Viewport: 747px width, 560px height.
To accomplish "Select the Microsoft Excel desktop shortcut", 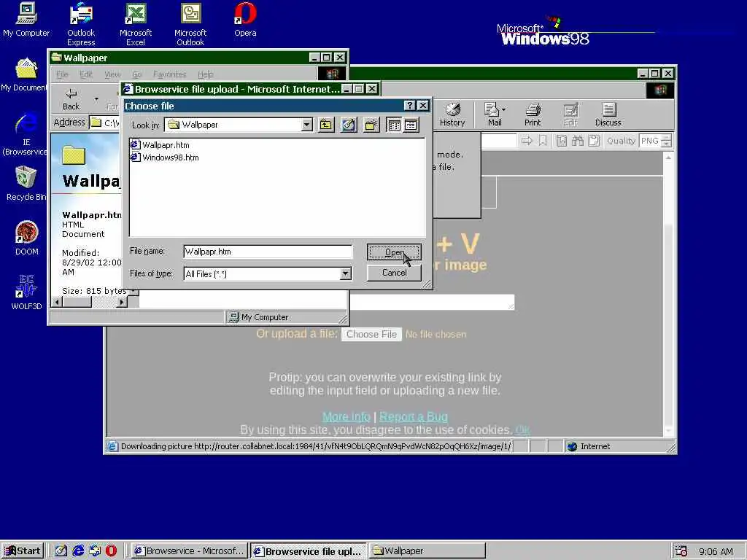I will 135,24.
